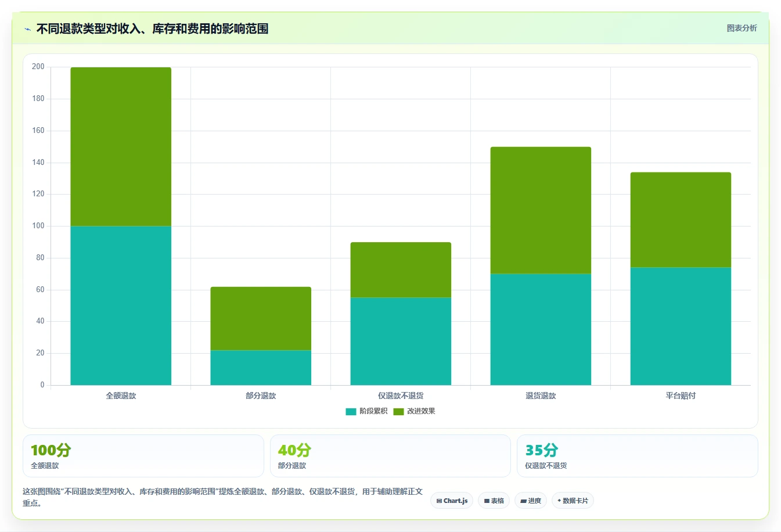
Task: Click the 平台赔付 x-axis label
Action: (681, 396)
